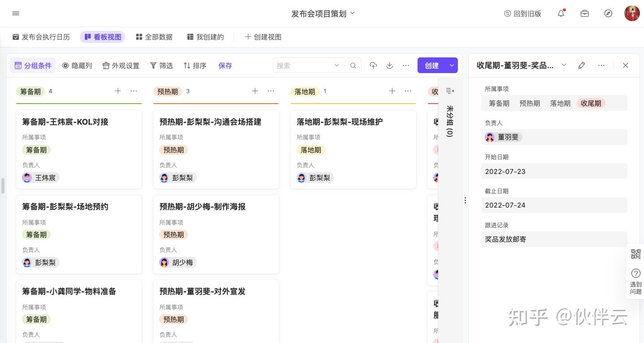Select 筹备期 option in detail panel
This screenshot has height=343, width=644.
tap(499, 103)
